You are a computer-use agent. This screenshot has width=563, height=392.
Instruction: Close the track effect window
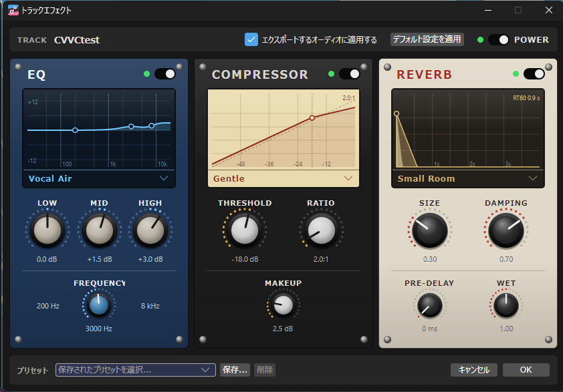pos(549,10)
